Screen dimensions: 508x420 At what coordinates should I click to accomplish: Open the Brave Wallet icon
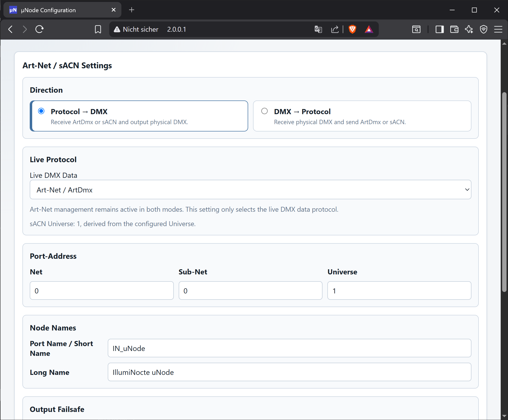click(x=454, y=29)
